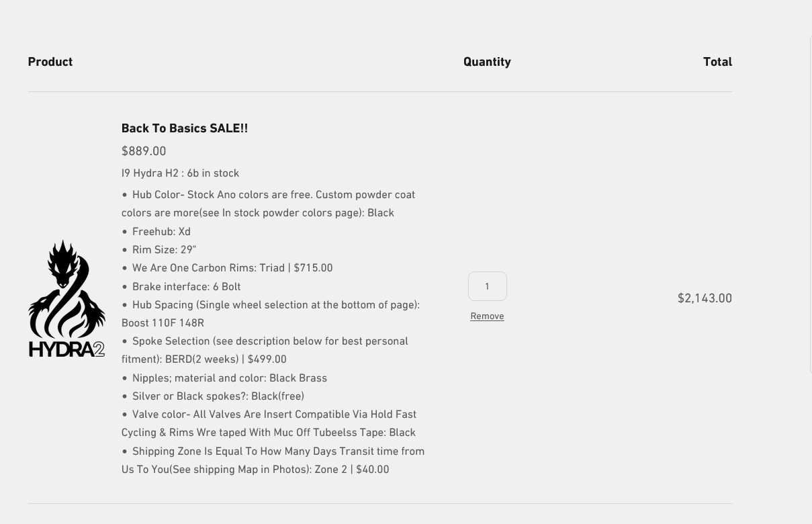
Task: Click the Silver or Black spokes option line
Action: click(x=213, y=396)
